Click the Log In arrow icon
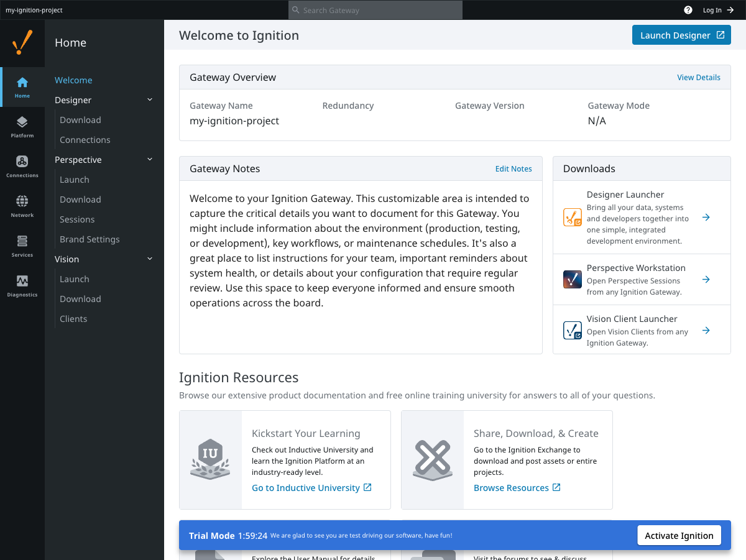Screen dimensions: 746x560 point(730,10)
